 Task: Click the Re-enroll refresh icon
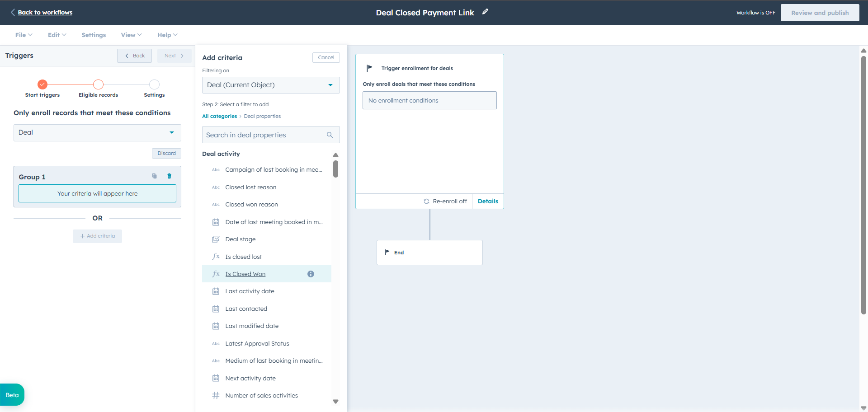tap(426, 201)
